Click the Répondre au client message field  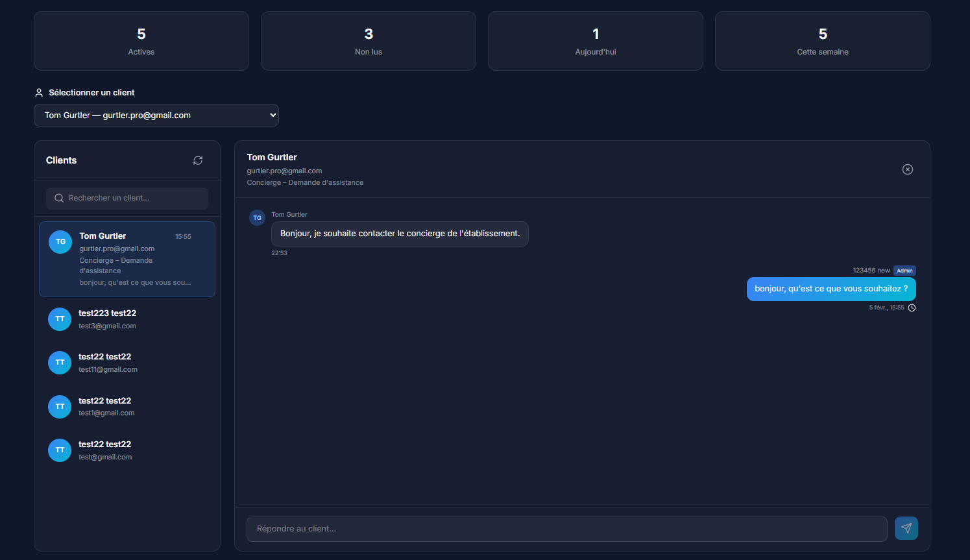566,529
